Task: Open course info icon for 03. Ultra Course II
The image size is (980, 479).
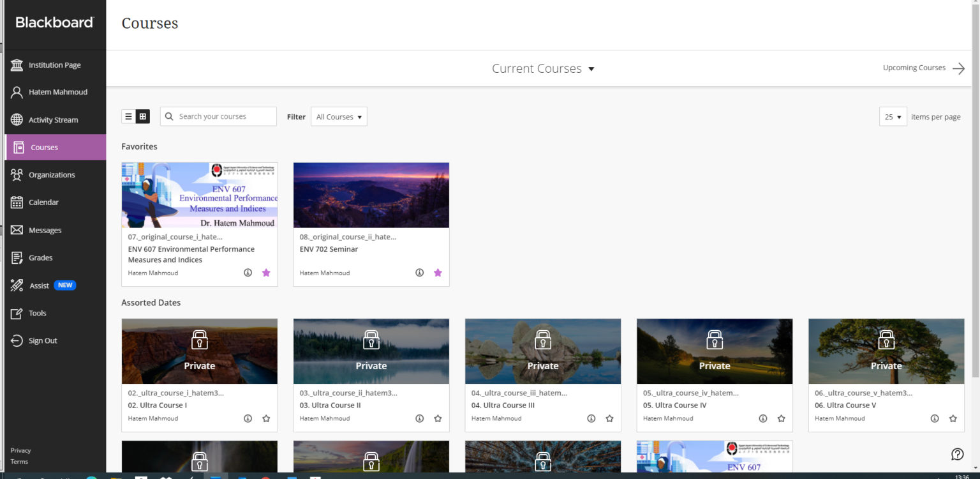Action: pyautogui.click(x=420, y=419)
